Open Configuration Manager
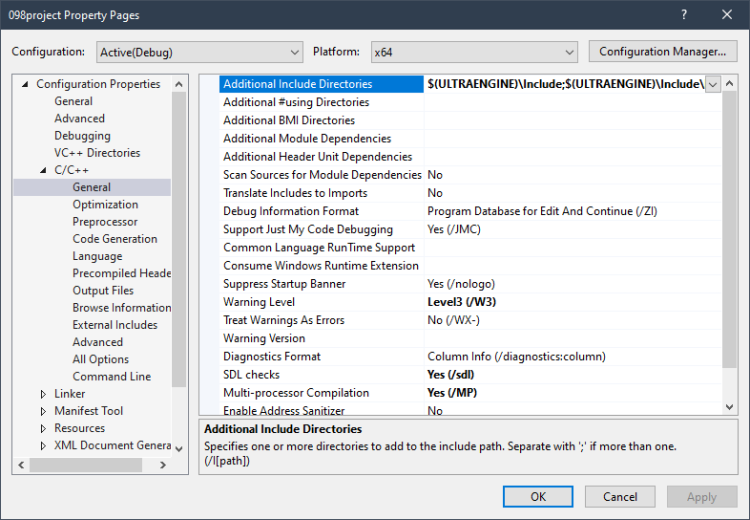The height and width of the screenshot is (520, 750). (x=662, y=51)
